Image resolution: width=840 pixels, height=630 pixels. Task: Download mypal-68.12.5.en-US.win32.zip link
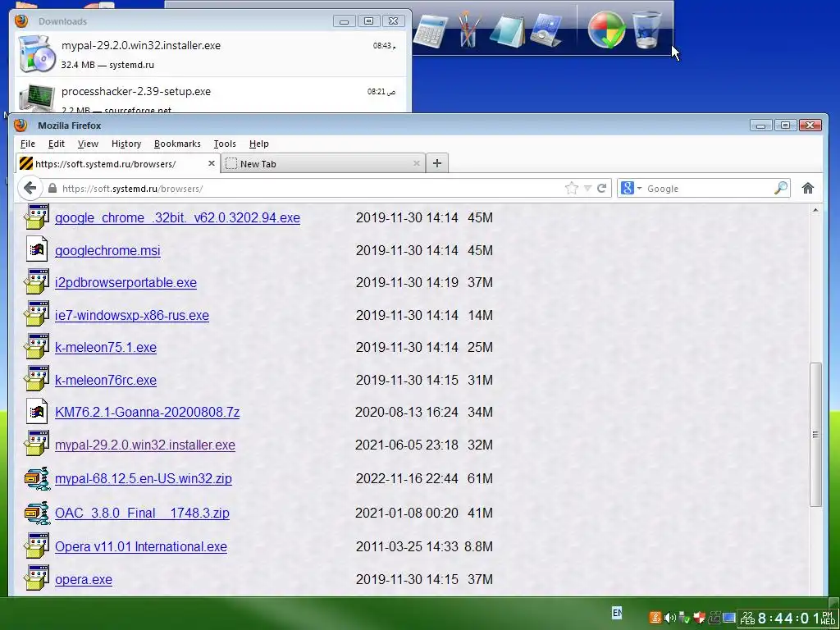(x=143, y=478)
